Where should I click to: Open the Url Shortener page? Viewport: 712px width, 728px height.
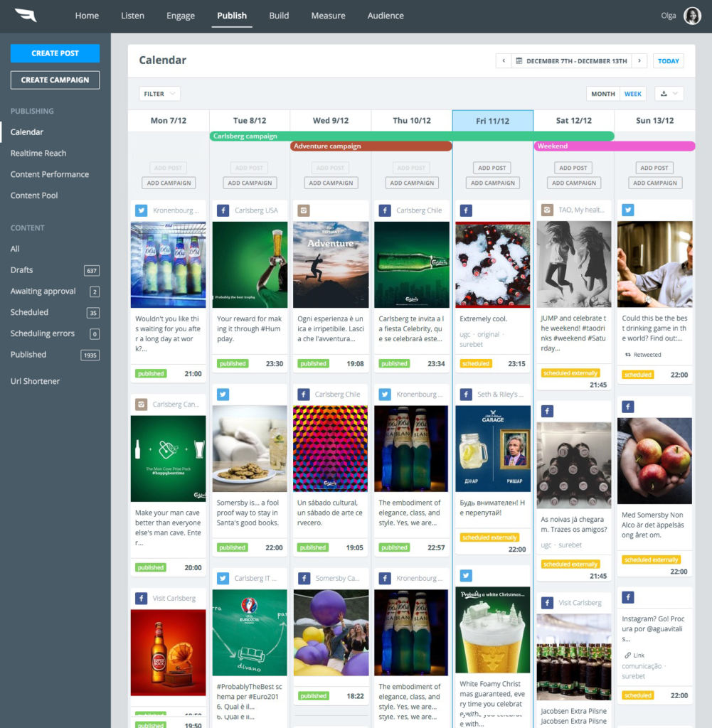coord(35,381)
